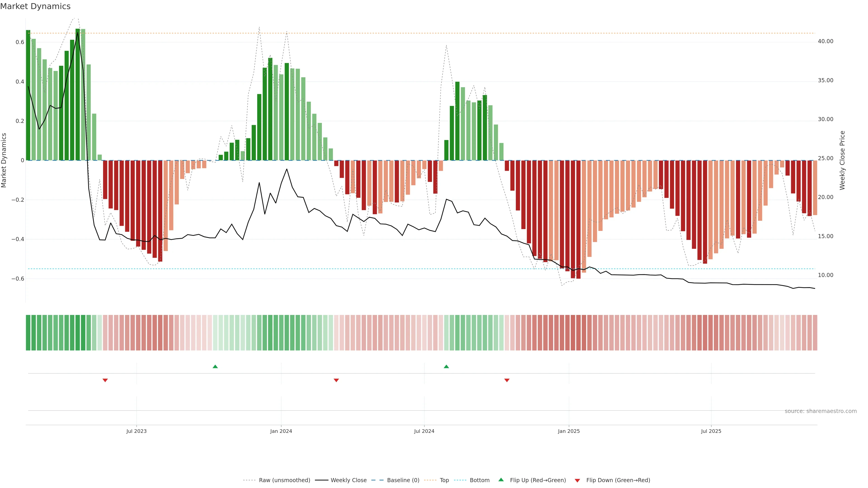The width and height of the screenshot is (868, 488).
Task: Click the red triangle icon in the legend
Action: point(577,481)
